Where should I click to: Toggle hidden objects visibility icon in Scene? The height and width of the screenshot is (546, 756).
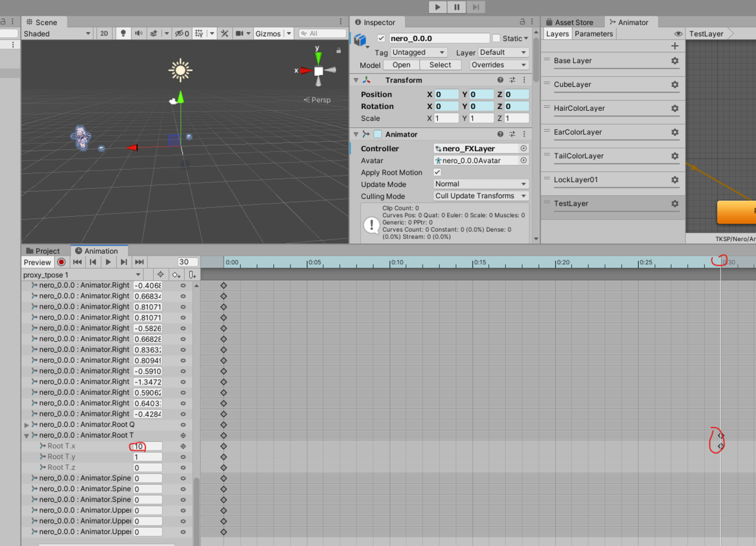click(181, 33)
